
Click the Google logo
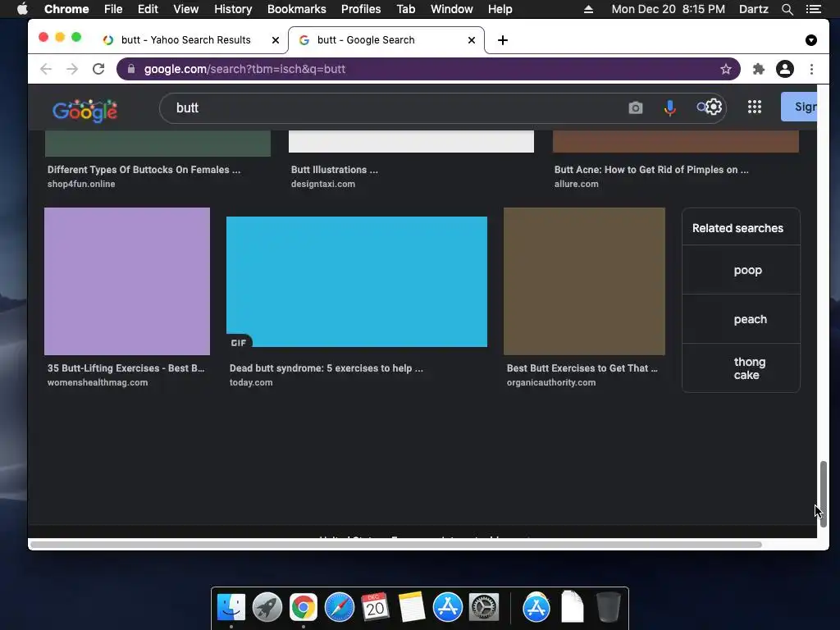(85, 111)
